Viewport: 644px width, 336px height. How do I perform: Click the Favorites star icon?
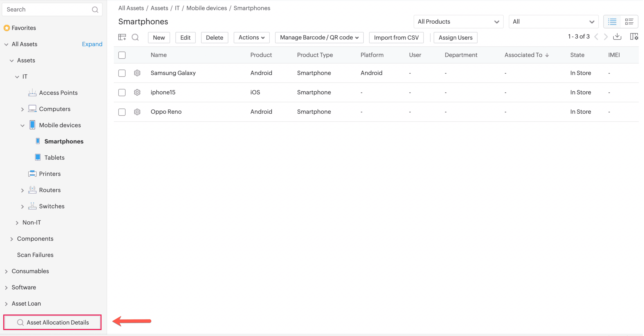7,28
